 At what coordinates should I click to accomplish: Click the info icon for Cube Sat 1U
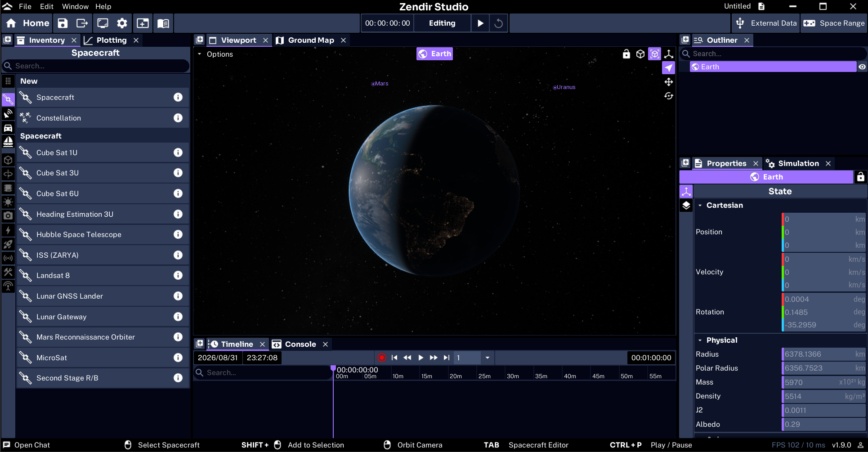click(x=178, y=152)
